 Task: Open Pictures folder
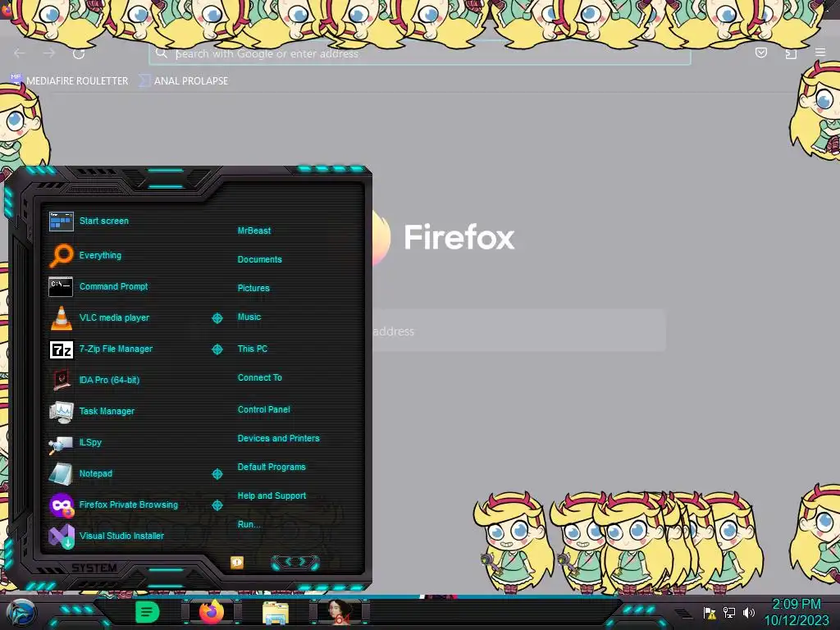pyautogui.click(x=253, y=288)
